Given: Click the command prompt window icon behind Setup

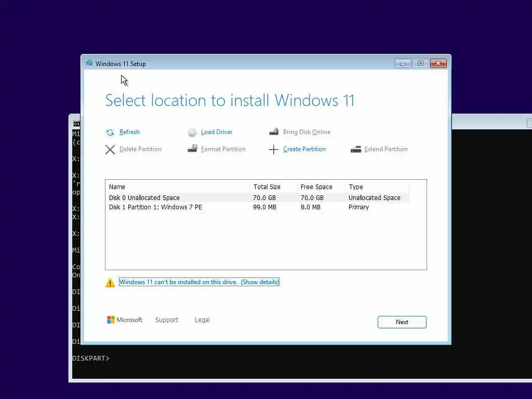Looking at the screenshot, I should 77,124.
